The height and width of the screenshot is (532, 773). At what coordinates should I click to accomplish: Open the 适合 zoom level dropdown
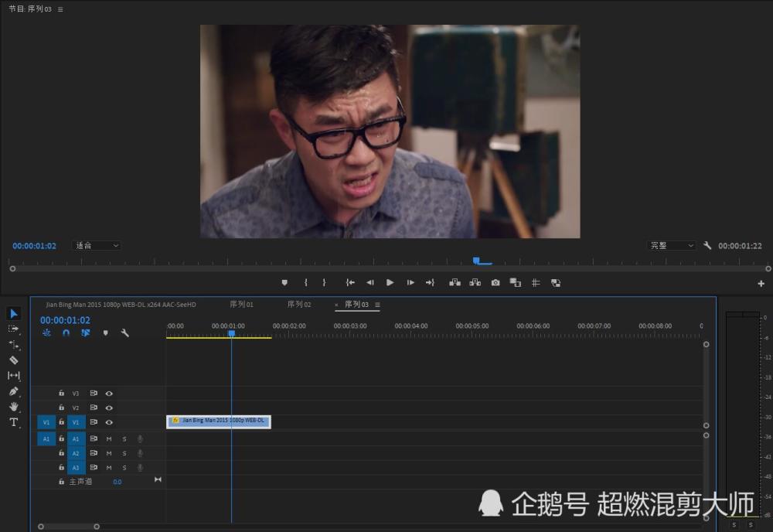[x=97, y=246]
